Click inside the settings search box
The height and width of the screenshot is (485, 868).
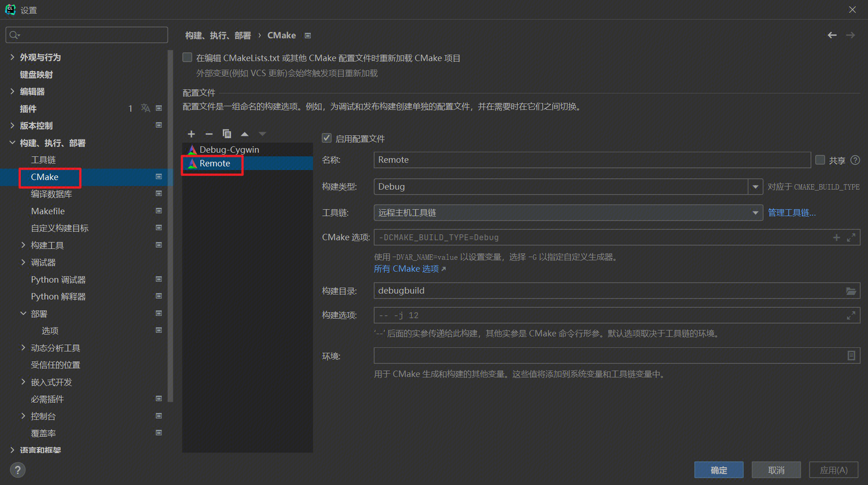coord(87,35)
